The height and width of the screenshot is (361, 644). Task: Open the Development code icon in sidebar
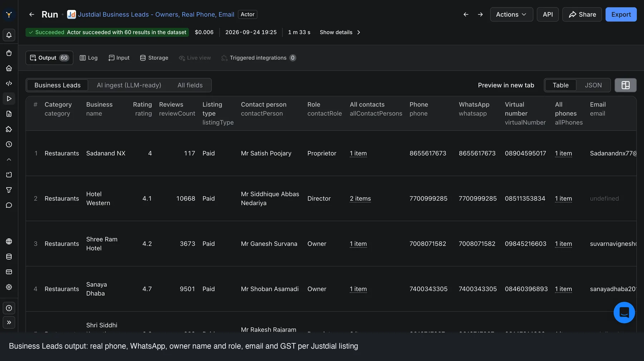pyautogui.click(x=9, y=83)
